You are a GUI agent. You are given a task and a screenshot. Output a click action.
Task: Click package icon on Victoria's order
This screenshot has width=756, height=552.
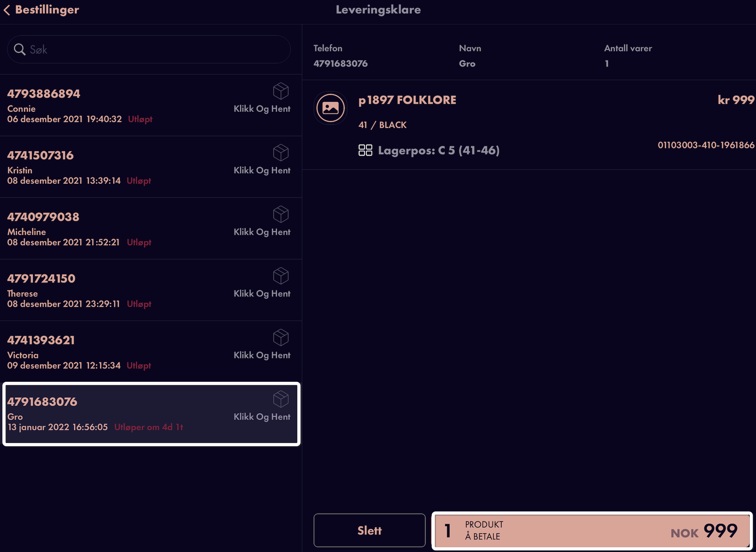(x=281, y=338)
